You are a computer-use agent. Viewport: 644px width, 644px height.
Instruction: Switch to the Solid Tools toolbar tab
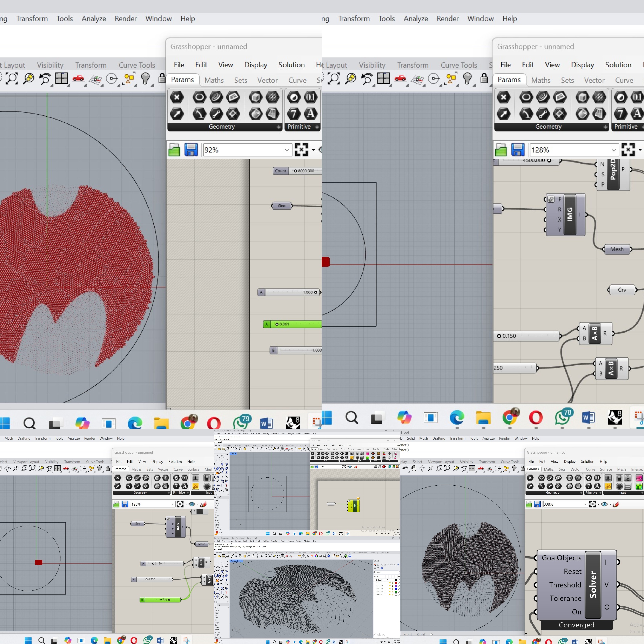[x=327, y=553]
